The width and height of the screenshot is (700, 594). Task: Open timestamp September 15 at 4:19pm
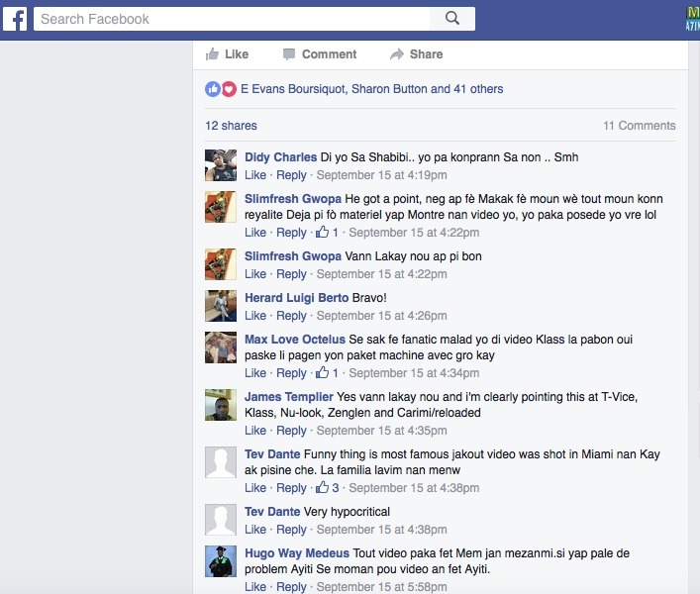(382, 175)
